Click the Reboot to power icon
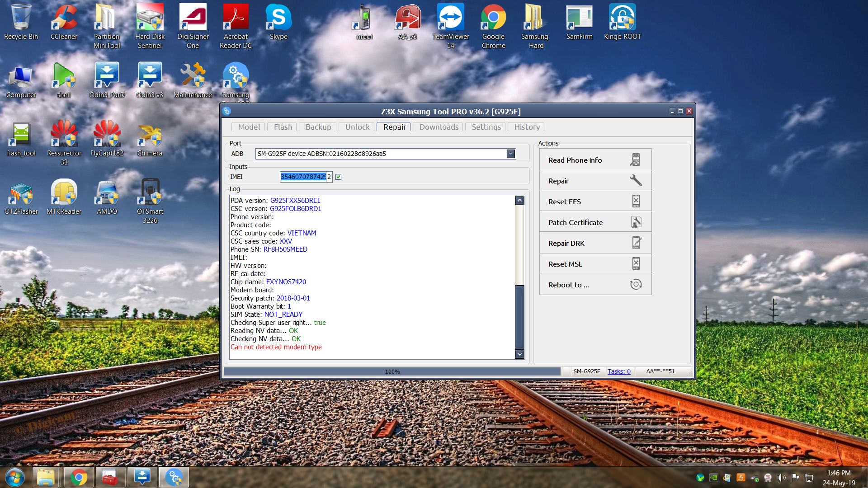This screenshot has width=868, height=488. coord(636,284)
